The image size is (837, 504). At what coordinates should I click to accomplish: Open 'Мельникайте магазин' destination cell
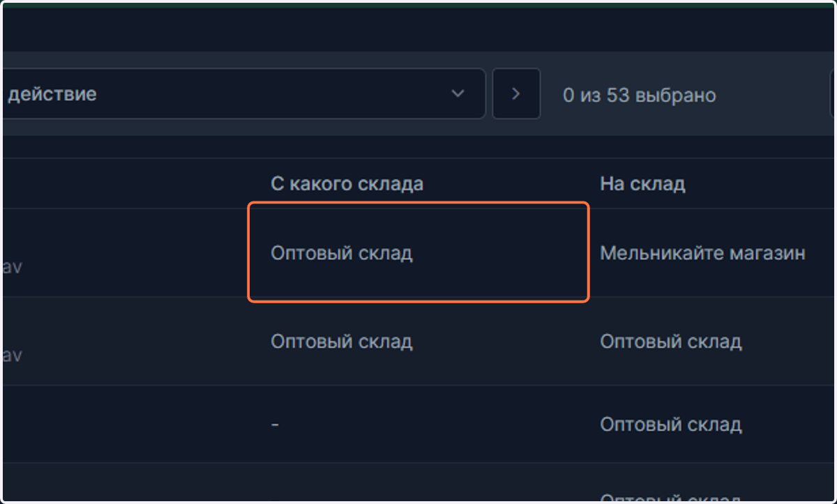point(702,253)
